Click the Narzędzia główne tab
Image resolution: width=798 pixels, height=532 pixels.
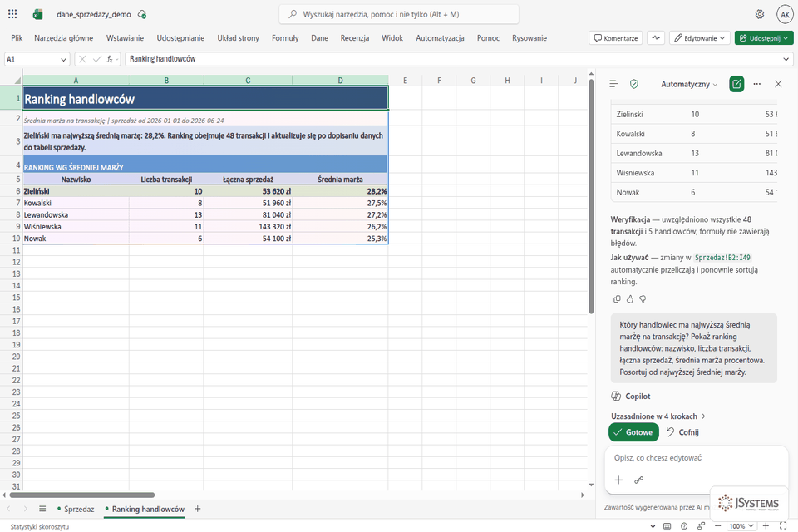click(x=64, y=38)
